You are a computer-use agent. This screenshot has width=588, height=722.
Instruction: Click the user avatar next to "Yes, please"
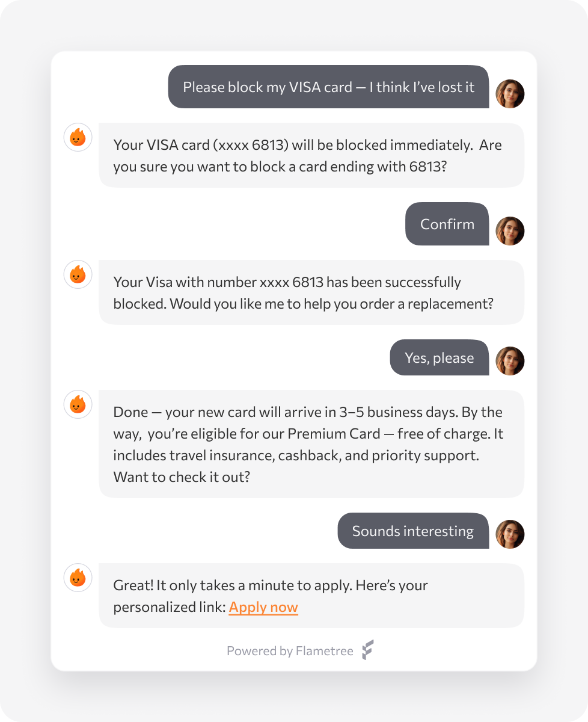coord(510,361)
